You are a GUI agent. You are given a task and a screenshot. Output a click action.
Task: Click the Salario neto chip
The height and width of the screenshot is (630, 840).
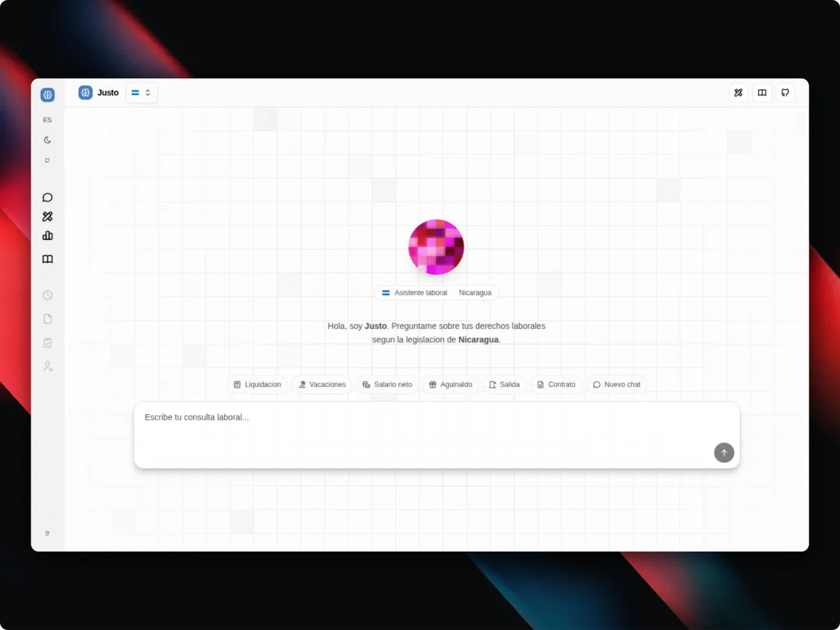click(x=387, y=384)
